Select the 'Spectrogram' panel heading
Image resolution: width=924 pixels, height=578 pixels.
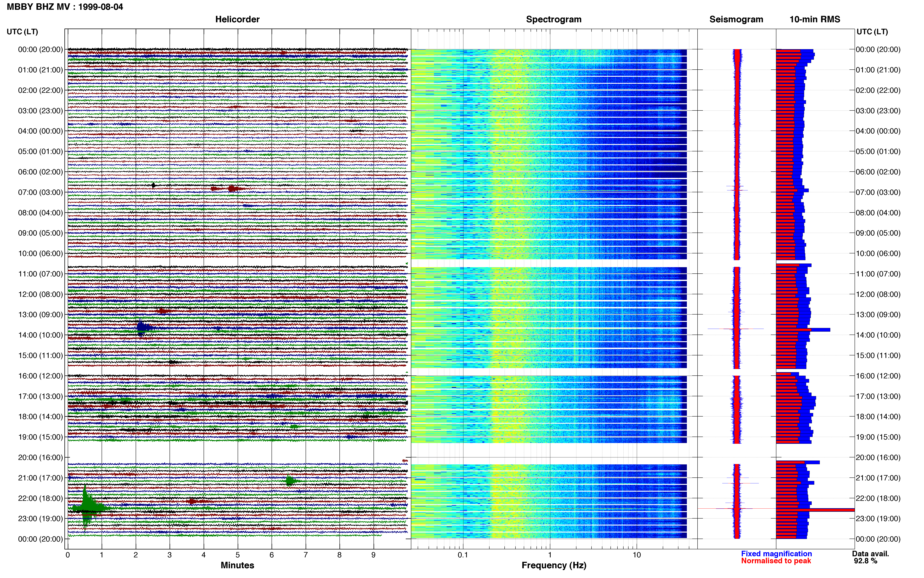tap(554, 20)
